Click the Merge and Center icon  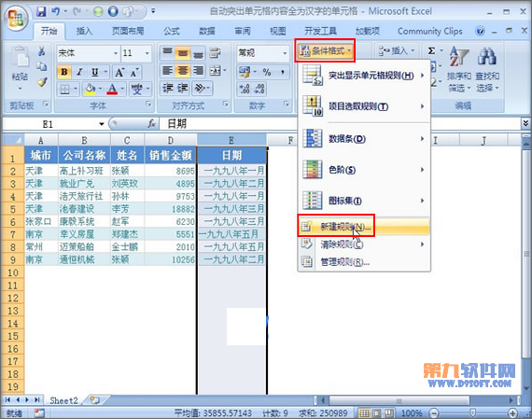point(216,71)
